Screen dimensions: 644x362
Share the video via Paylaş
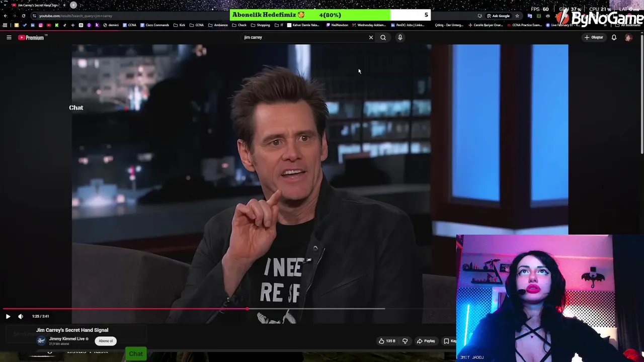[426, 341]
